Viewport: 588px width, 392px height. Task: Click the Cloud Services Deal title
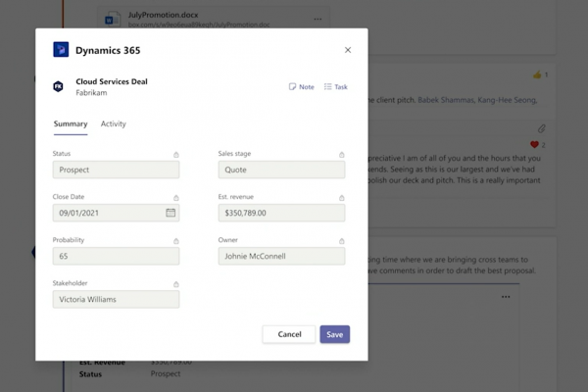click(112, 81)
